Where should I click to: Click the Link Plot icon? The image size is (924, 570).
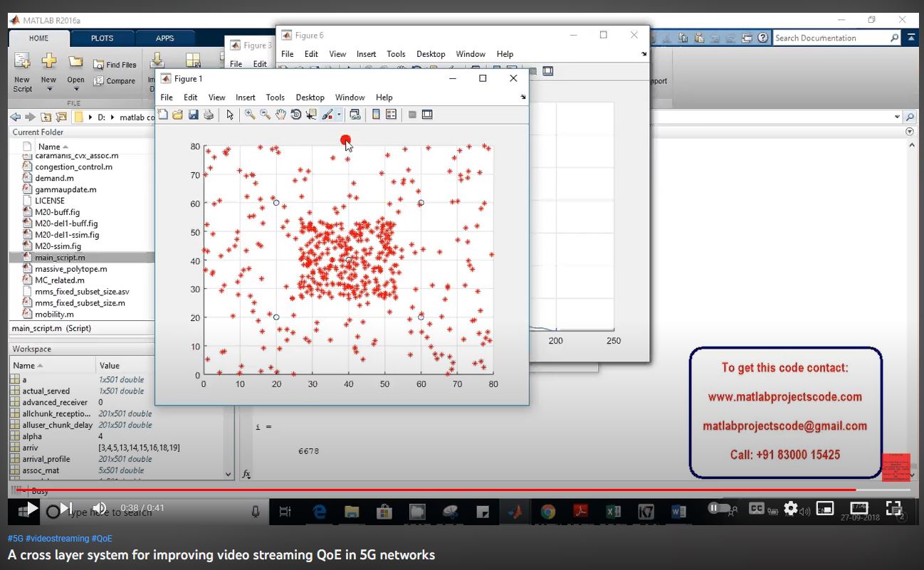click(355, 115)
